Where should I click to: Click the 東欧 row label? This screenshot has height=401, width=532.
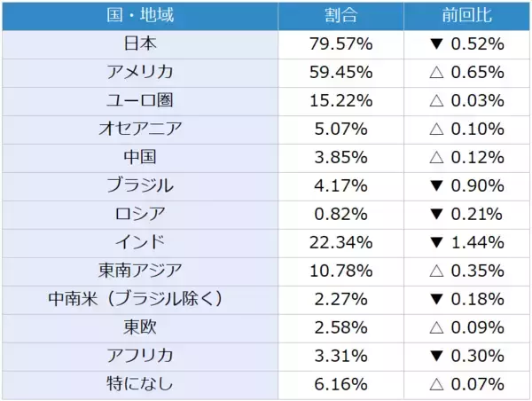[140, 327]
